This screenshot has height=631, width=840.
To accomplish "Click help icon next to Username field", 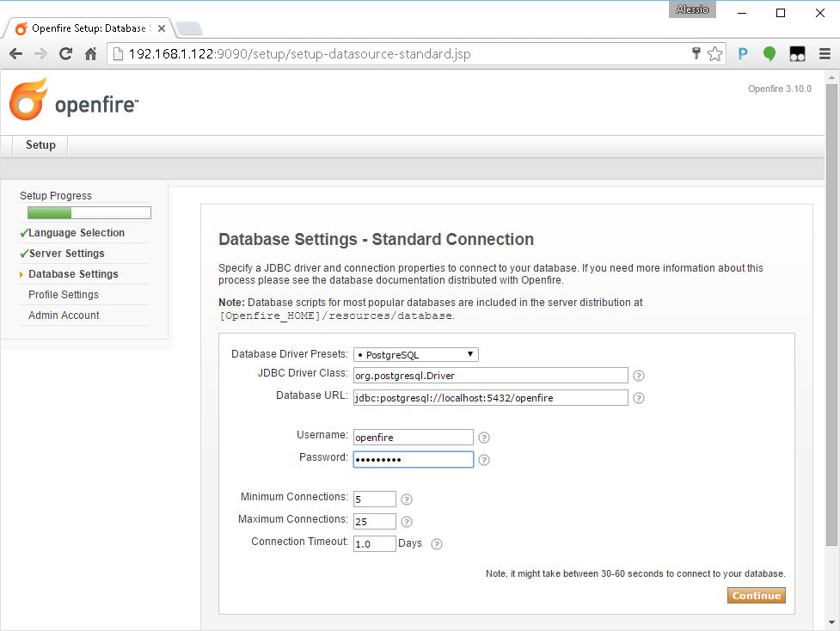I will click(x=484, y=438).
